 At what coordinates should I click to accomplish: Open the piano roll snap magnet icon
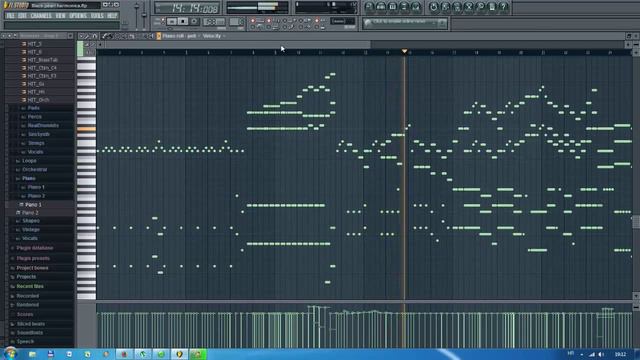(95, 36)
